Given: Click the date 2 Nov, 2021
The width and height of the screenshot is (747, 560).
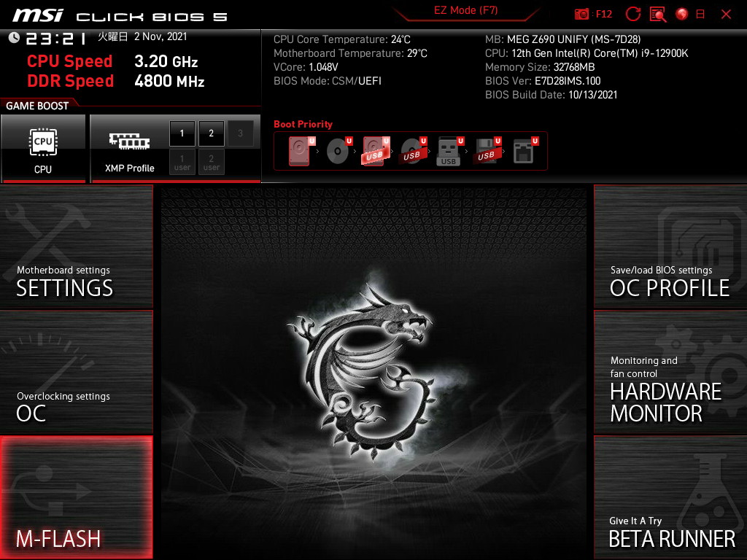Looking at the screenshot, I should pyautogui.click(x=160, y=36).
